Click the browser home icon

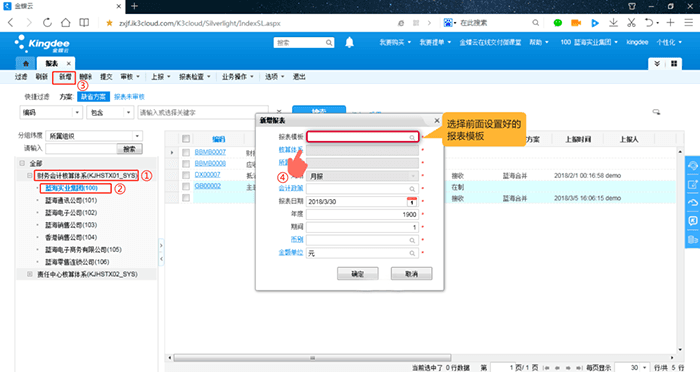[66, 23]
